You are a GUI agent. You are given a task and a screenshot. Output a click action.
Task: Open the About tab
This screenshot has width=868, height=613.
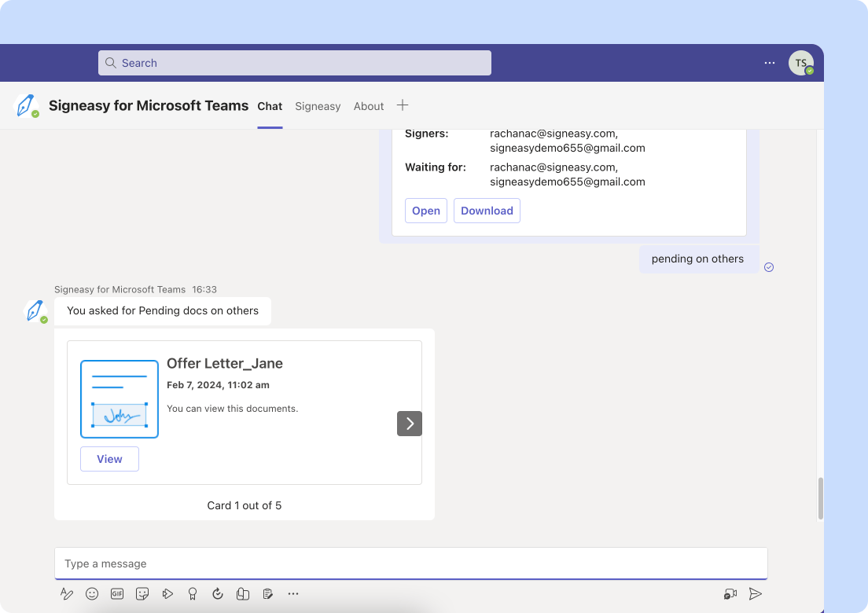click(368, 106)
